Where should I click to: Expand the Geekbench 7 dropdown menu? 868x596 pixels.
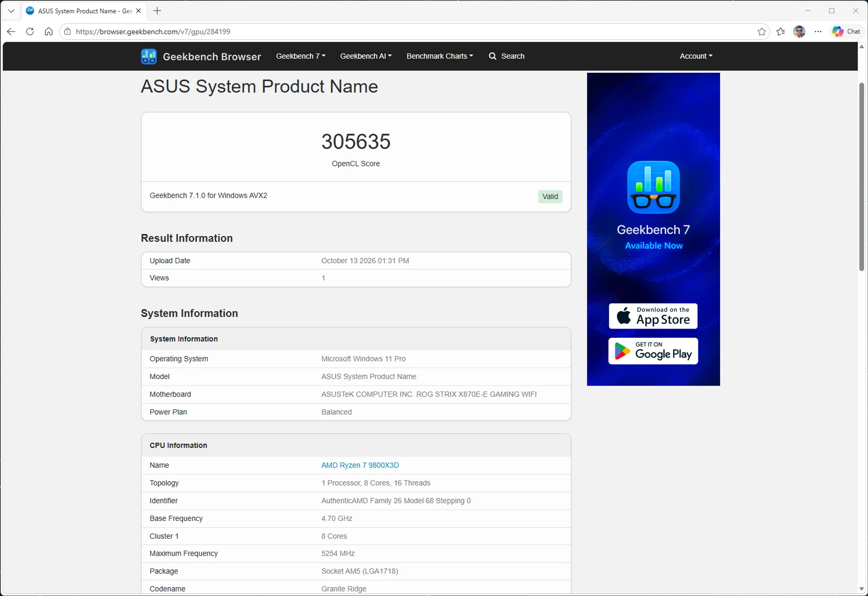[301, 56]
